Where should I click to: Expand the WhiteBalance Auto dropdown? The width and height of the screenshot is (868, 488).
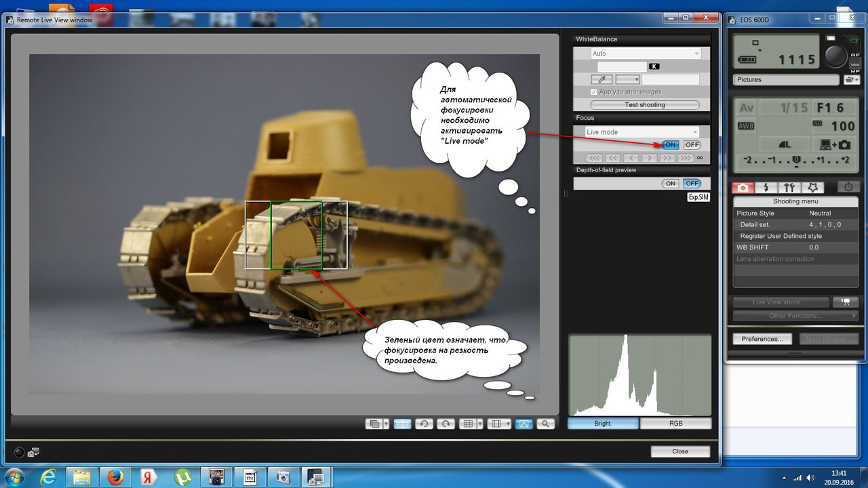[x=646, y=54]
